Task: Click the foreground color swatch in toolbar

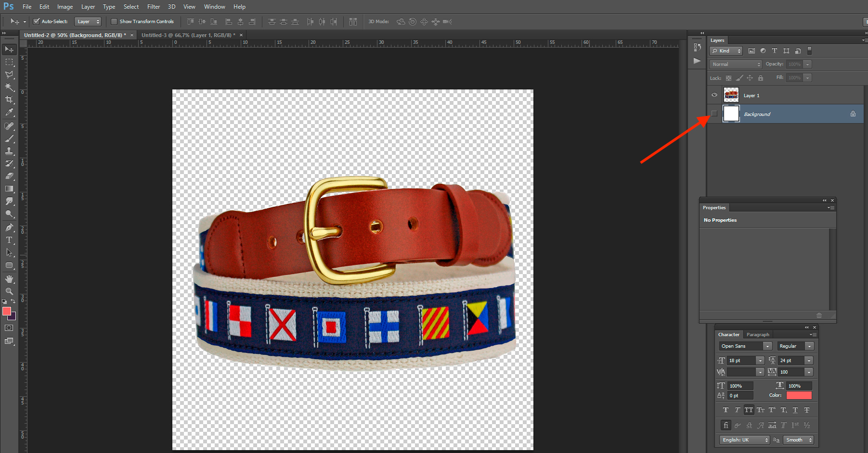Action: 7,312
